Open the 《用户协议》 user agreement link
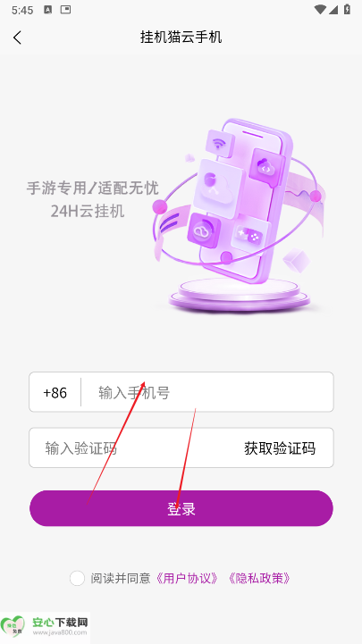362x644 pixels. coord(187,578)
